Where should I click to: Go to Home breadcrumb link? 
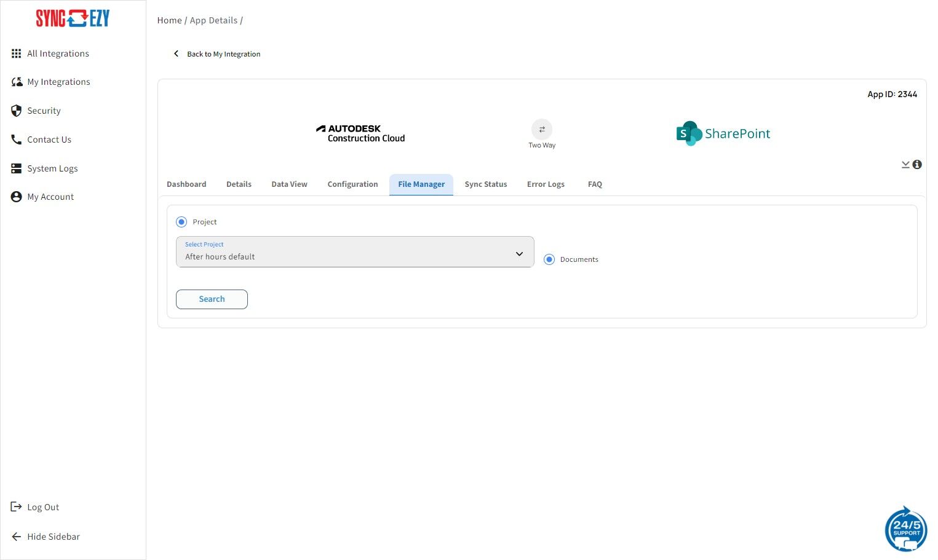click(x=169, y=20)
